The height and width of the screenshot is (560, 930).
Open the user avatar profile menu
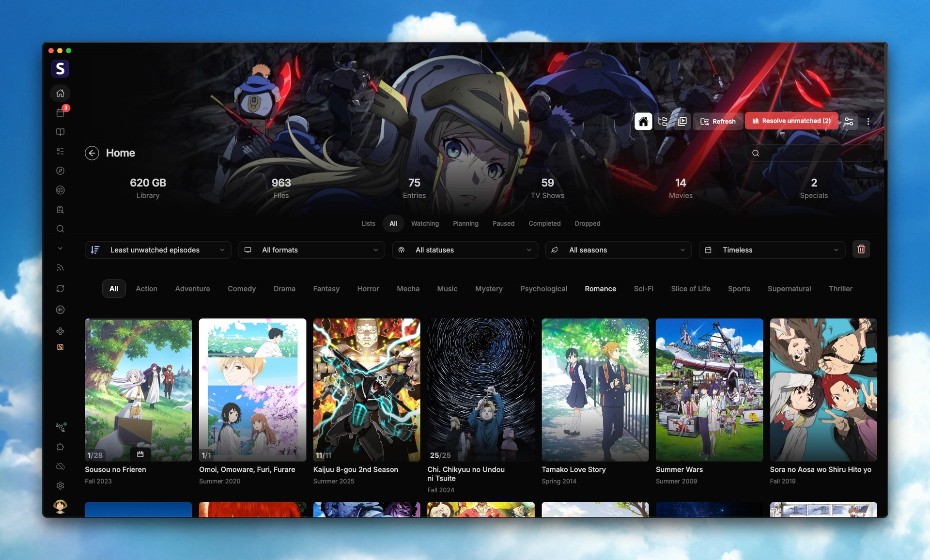(60, 506)
